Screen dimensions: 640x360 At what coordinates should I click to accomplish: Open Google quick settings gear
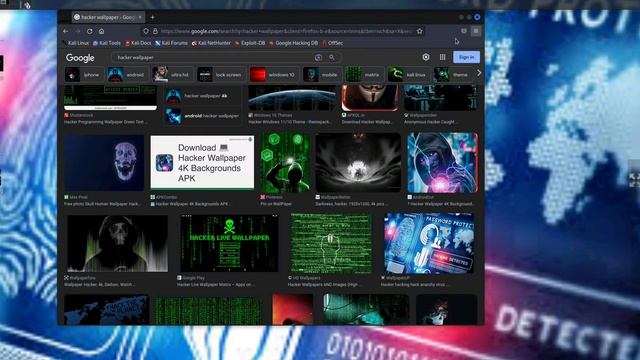click(x=426, y=57)
